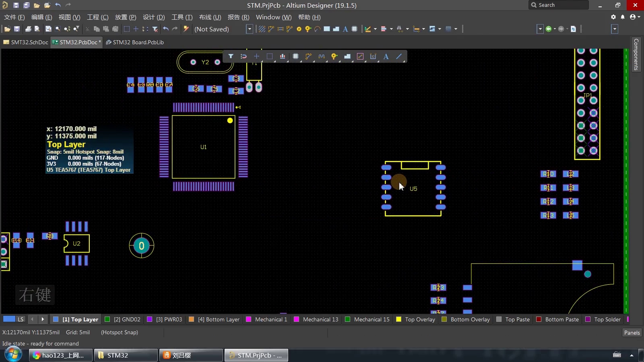This screenshot has height=362, width=644.
Task: Open the grid settings dropdown
Action: pos(455,29)
